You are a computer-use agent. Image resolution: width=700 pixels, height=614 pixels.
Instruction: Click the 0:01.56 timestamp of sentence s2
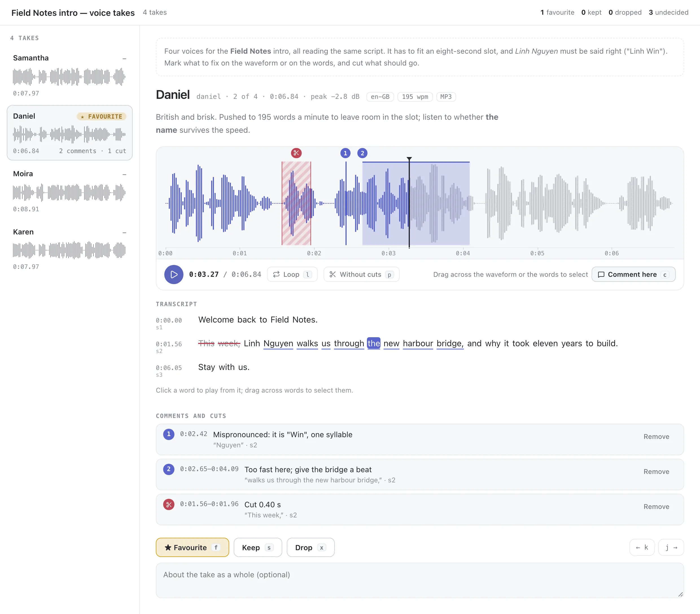tap(169, 344)
